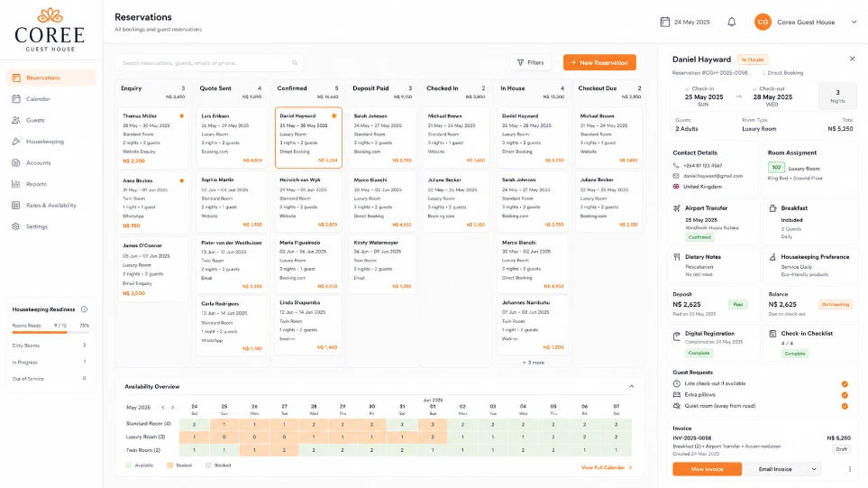This screenshot has height=488, width=868.
Task: Click the In House status badge
Action: pos(753,60)
